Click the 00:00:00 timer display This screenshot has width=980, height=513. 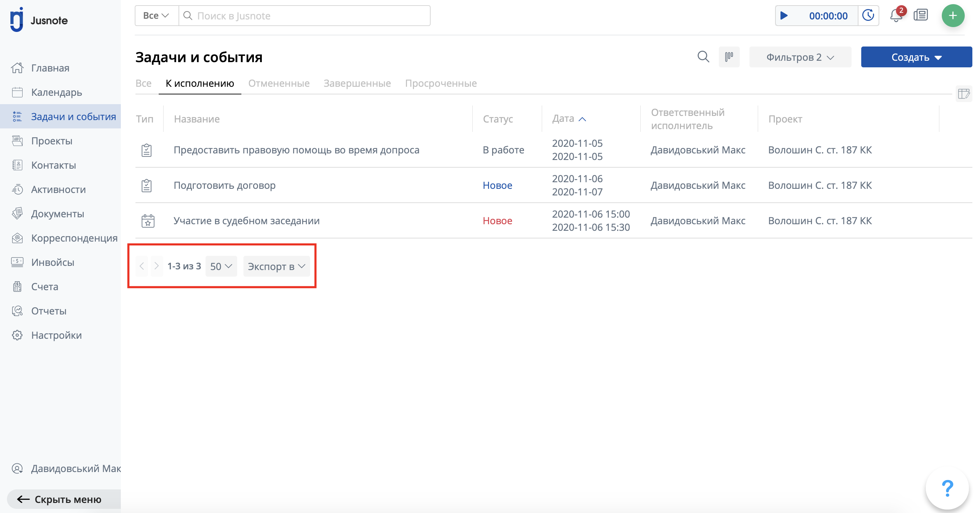point(828,16)
